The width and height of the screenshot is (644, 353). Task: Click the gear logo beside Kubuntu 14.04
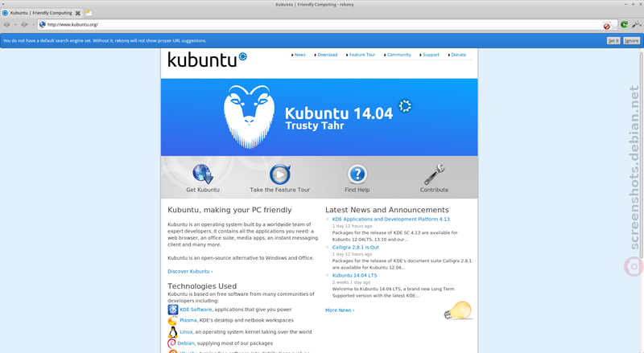(405, 106)
